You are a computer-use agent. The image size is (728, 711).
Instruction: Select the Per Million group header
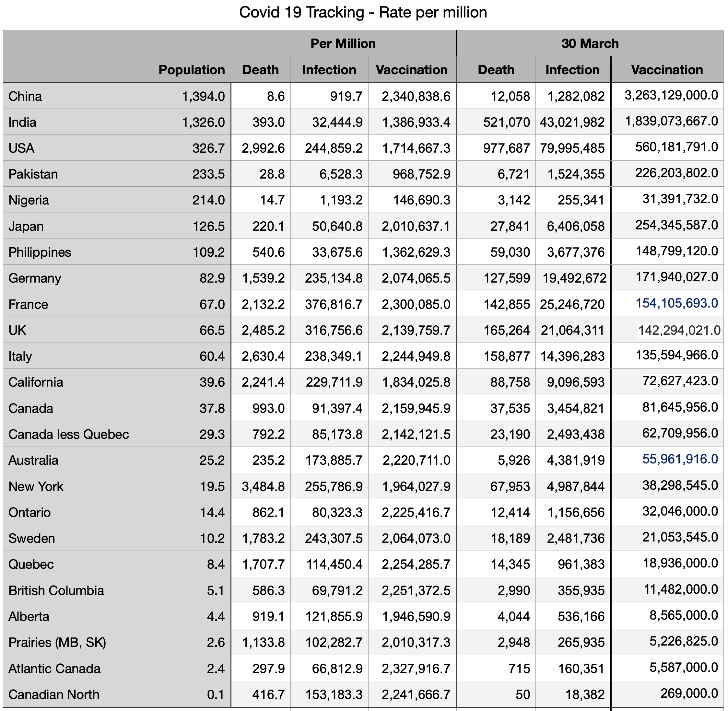(343, 44)
